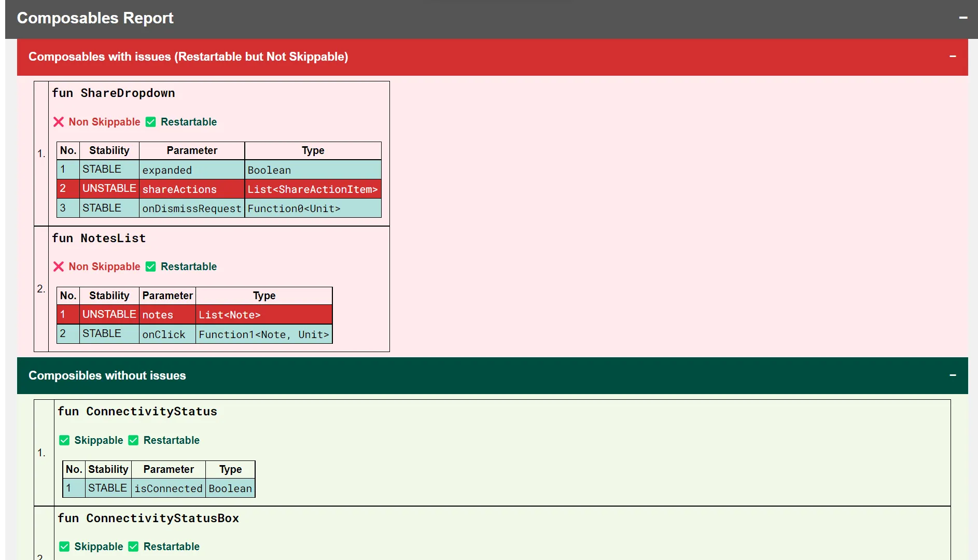Collapse the Composibles without issues section
The image size is (978, 560).
click(x=953, y=375)
